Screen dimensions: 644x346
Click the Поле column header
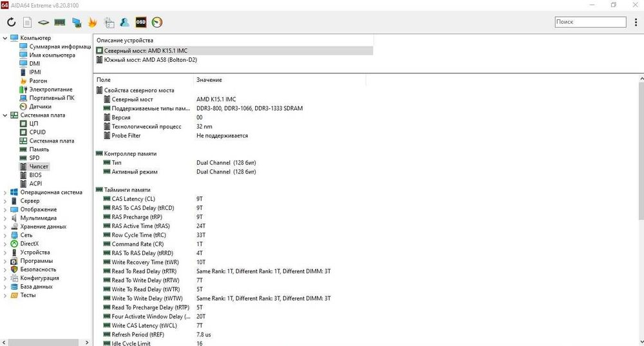click(144, 80)
